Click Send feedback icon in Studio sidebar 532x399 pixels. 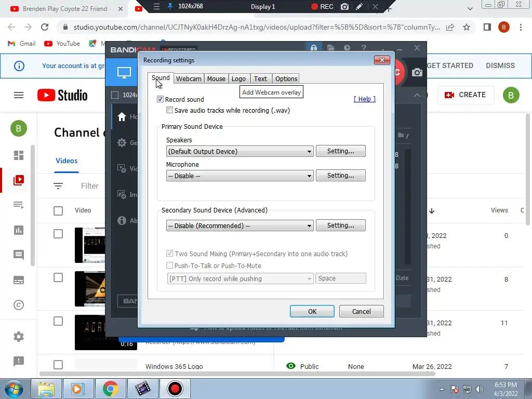point(19,361)
